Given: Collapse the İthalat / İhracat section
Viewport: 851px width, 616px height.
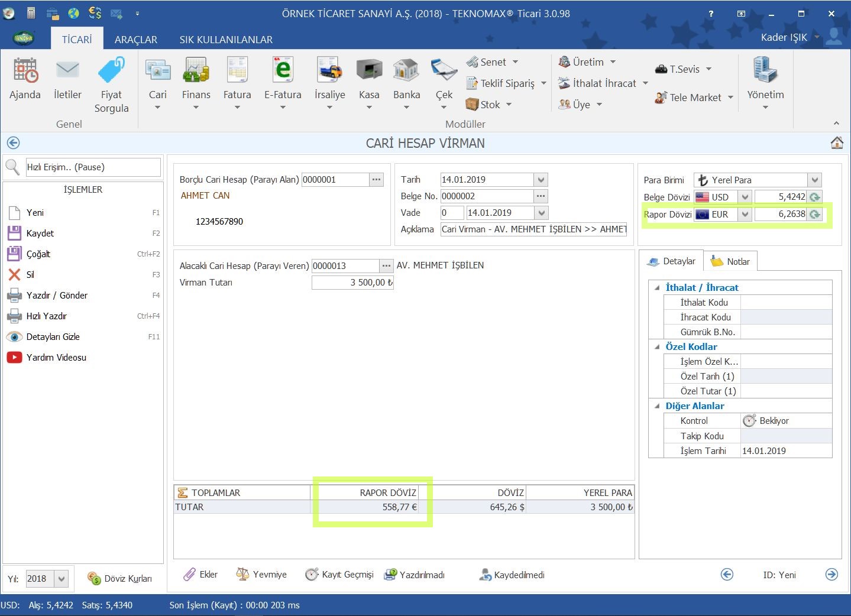Looking at the screenshot, I should [x=657, y=288].
